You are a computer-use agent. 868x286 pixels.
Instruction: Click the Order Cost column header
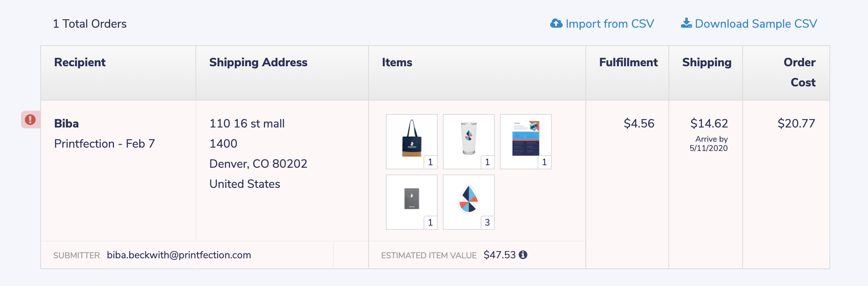pos(800,72)
